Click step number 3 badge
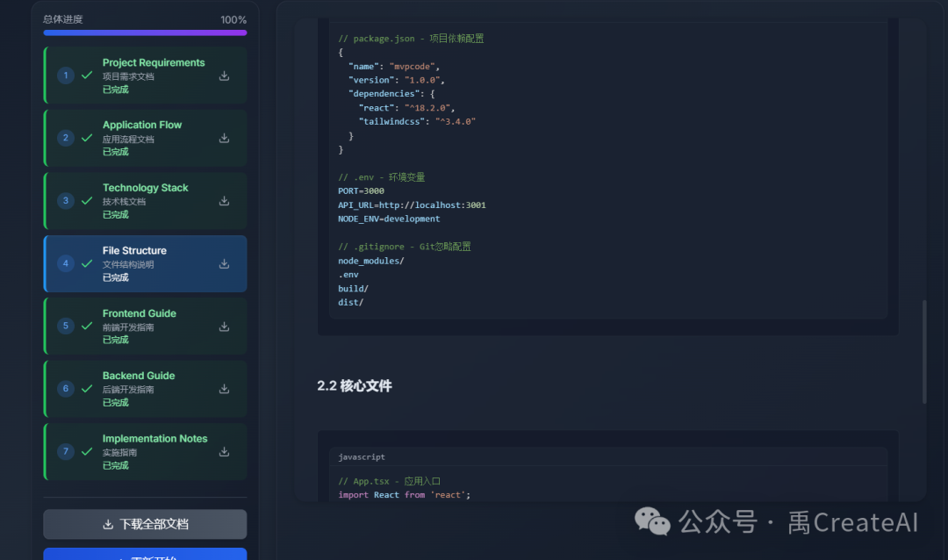This screenshot has width=948, height=560. 65,201
